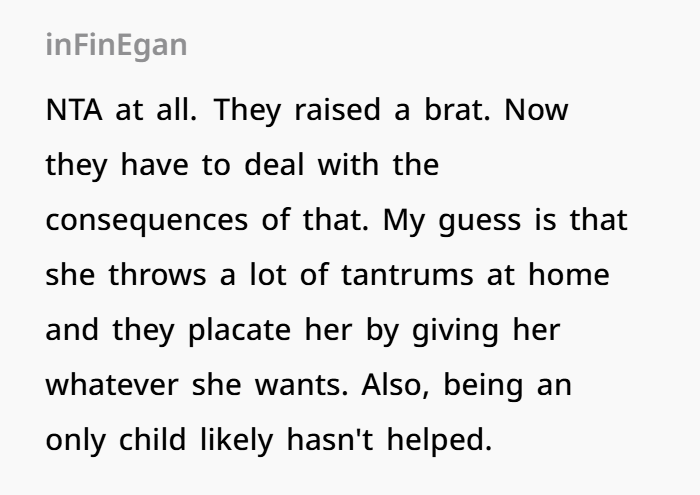Click the word 'tantrums' in comment
This screenshot has height=495, width=700.
coord(407,275)
